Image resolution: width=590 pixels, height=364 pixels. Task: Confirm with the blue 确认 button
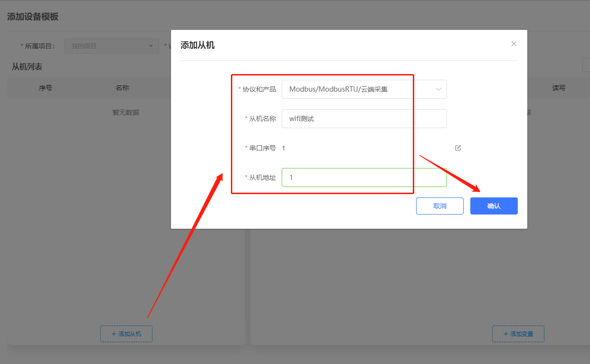click(x=494, y=206)
